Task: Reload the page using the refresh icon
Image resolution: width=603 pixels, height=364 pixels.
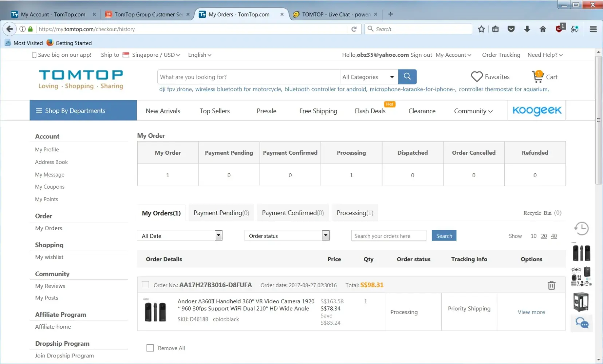Action: [x=354, y=29]
